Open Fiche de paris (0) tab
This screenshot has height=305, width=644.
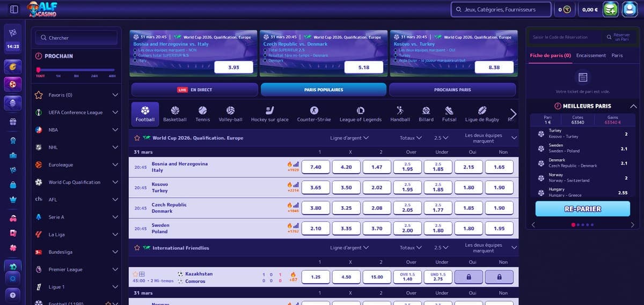(x=550, y=55)
